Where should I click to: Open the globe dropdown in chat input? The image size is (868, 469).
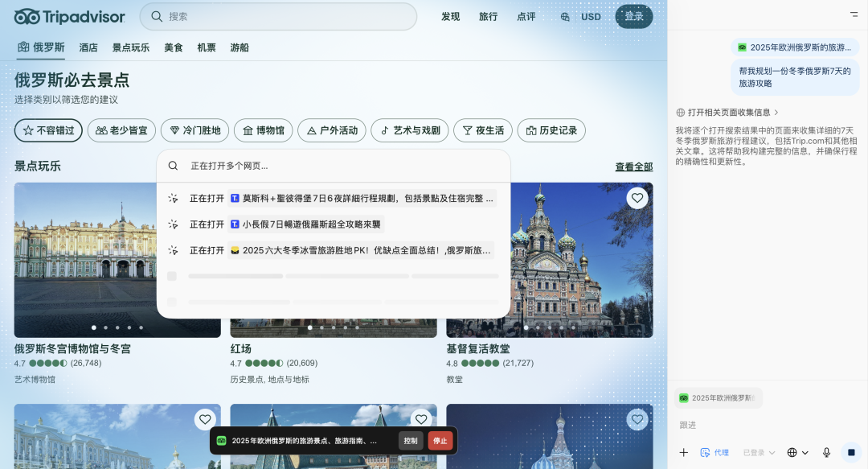[797, 453]
